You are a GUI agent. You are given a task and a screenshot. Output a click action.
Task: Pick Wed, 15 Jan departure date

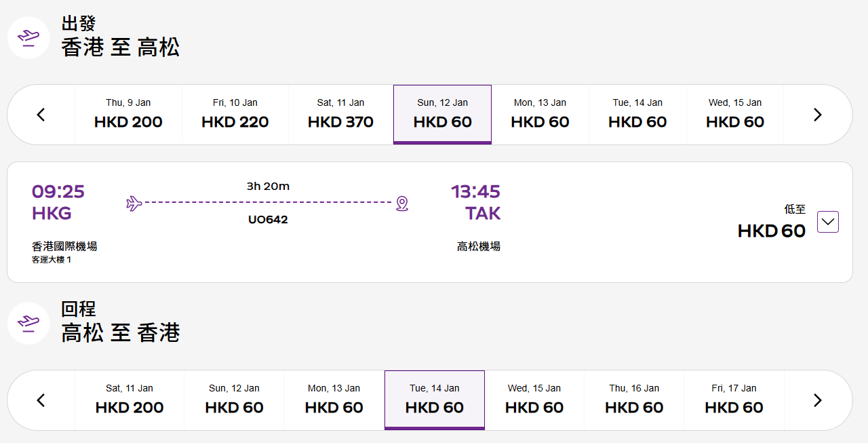pos(734,115)
